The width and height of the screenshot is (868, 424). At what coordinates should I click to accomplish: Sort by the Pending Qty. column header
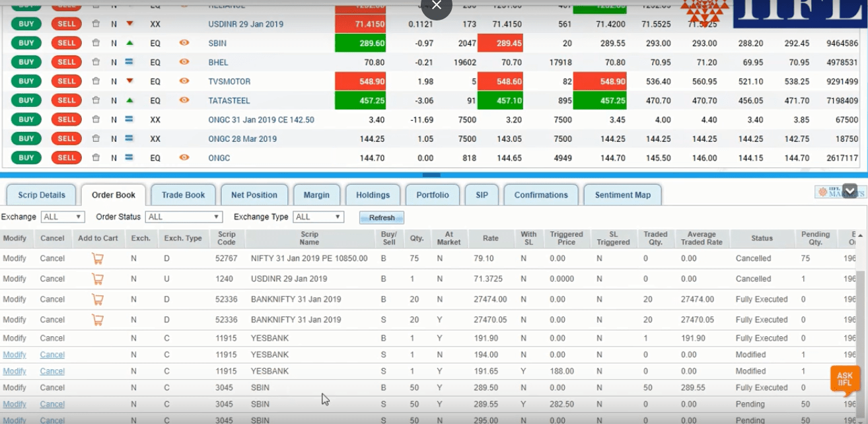tap(815, 238)
